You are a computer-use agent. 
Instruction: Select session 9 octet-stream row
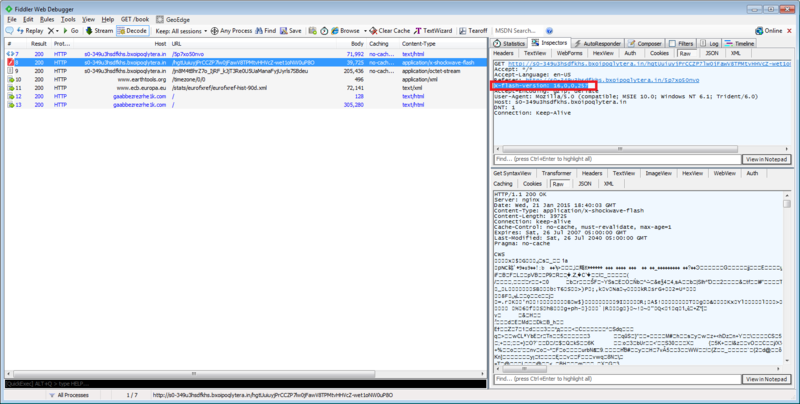click(245, 71)
